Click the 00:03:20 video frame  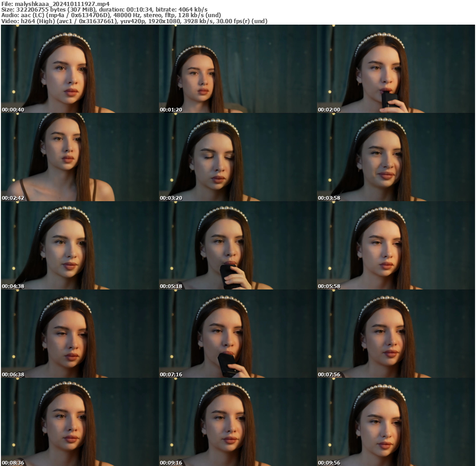[x=238, y=157]
